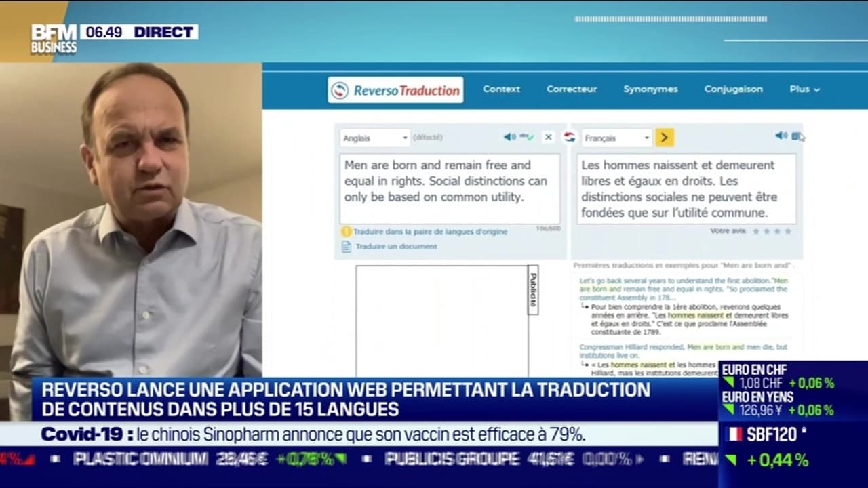The width and height of the screenshot is (868, 488).
Task: Open the Conjugaison tool
Action: pyautogui.click(x=734, y=89)
